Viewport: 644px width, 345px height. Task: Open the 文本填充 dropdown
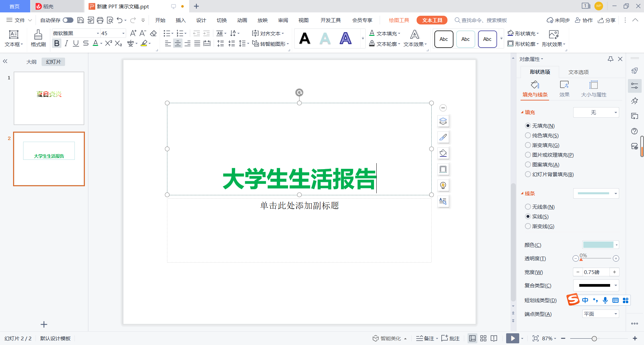coord(399,33)
